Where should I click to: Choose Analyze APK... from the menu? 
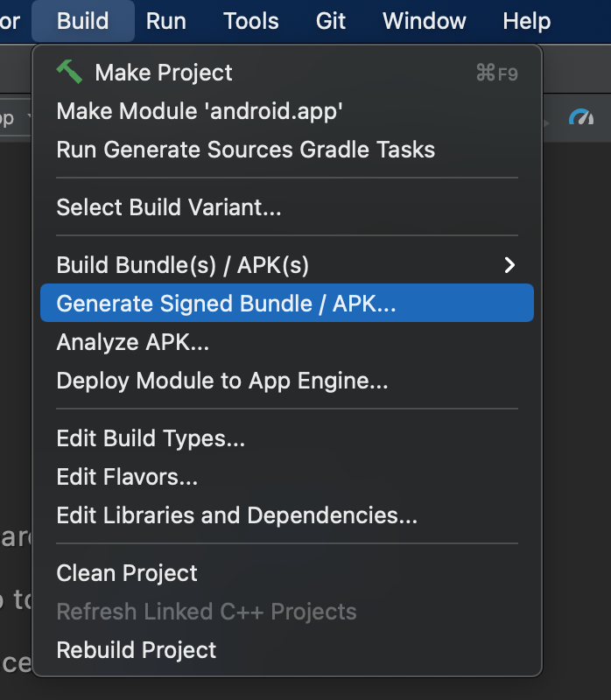(x=133, y=342)
